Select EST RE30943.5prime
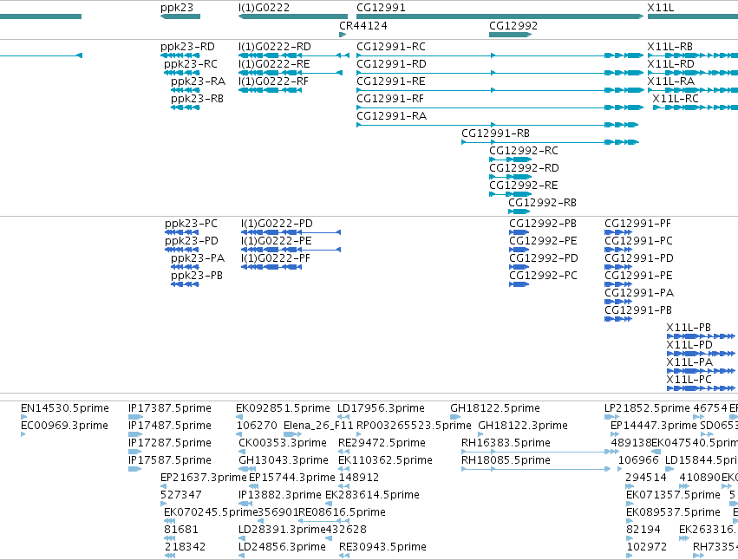The height and width of the screenshot is (560, 738). click(x=382, y=548)
